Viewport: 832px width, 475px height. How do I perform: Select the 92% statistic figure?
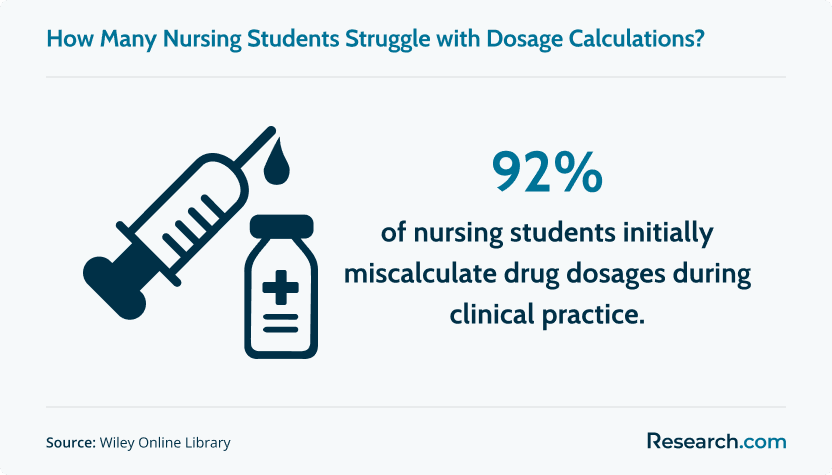tap(547, 172)
